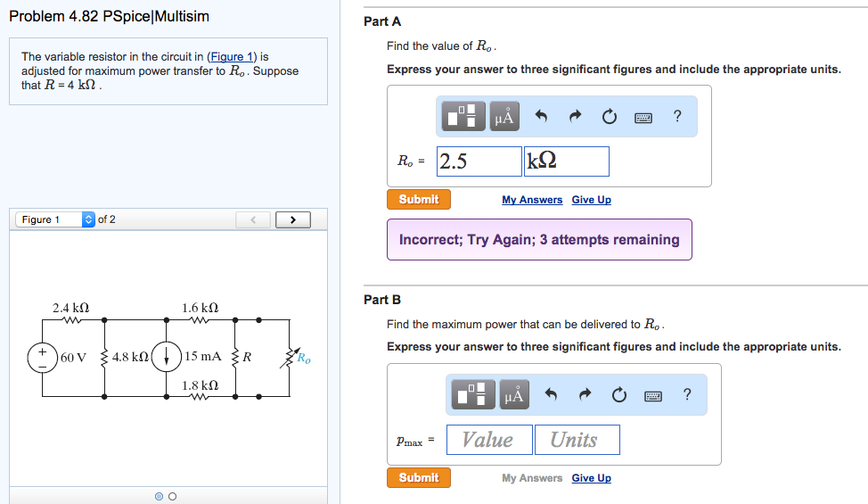Show keyboard shortcuts for Part B
Viewport: 868px width, 504px height.
coord(652,395)
